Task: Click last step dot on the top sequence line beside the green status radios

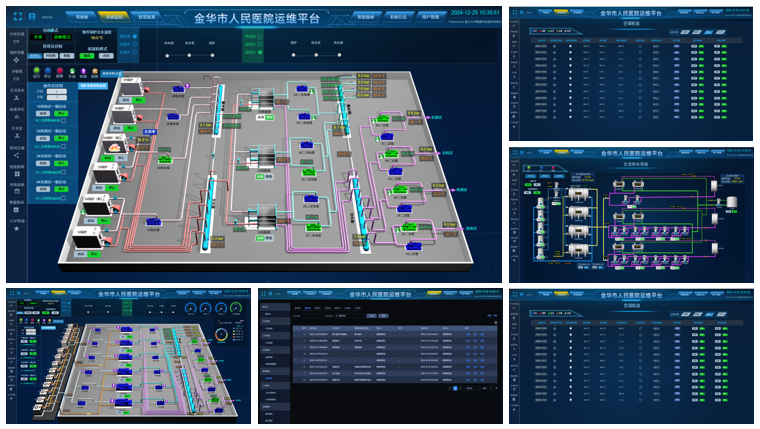Action: 339,55
